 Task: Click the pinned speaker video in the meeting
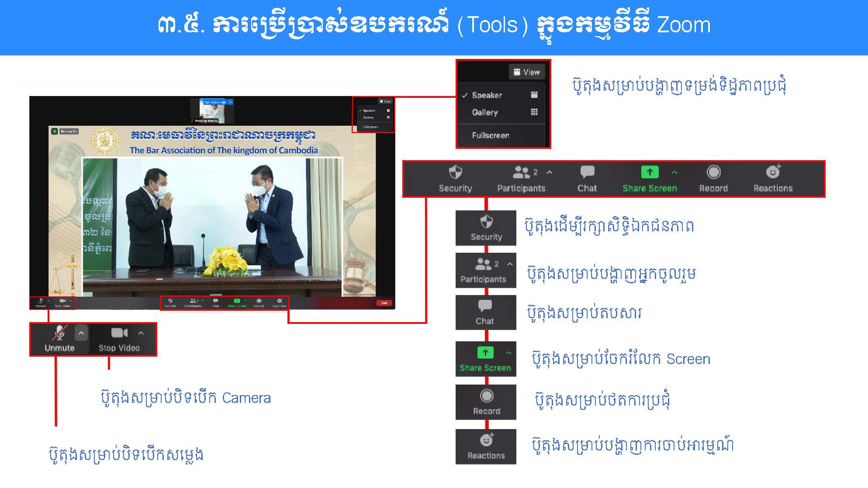[212, 212]
